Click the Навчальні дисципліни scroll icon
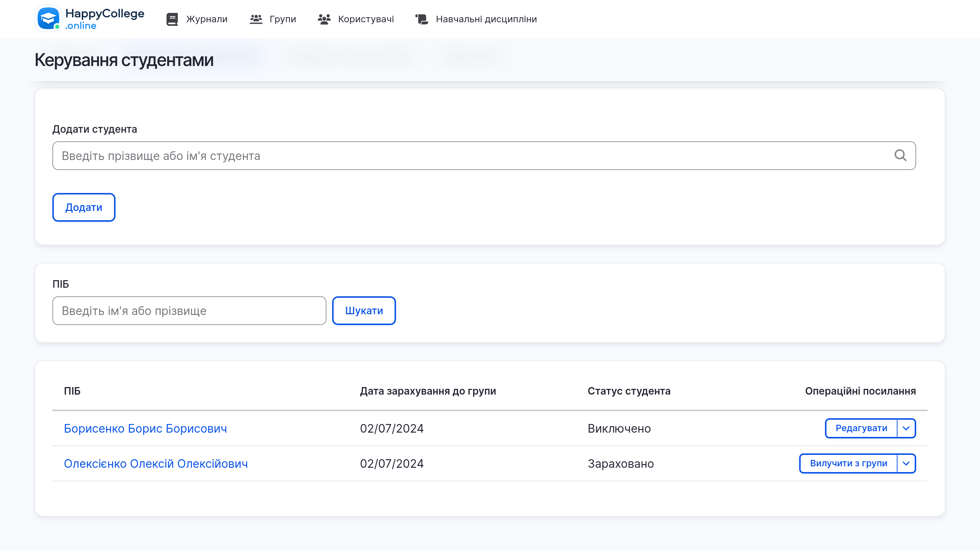 pos(421,19)
